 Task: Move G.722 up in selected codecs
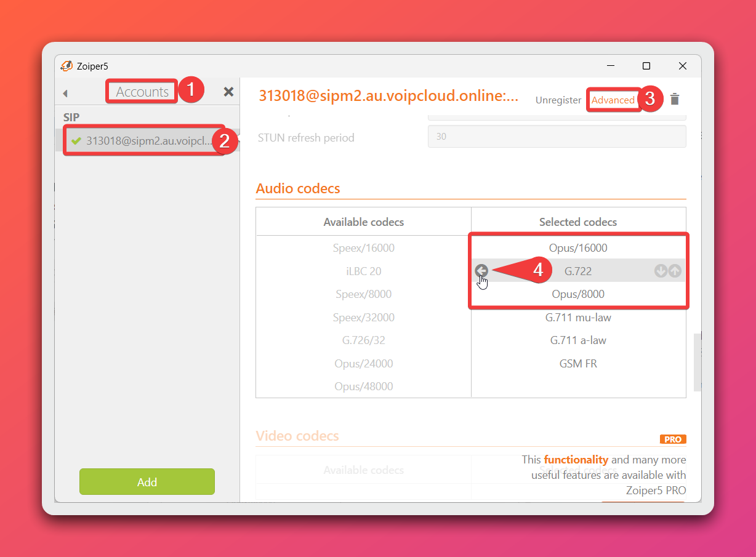(675, 271)
